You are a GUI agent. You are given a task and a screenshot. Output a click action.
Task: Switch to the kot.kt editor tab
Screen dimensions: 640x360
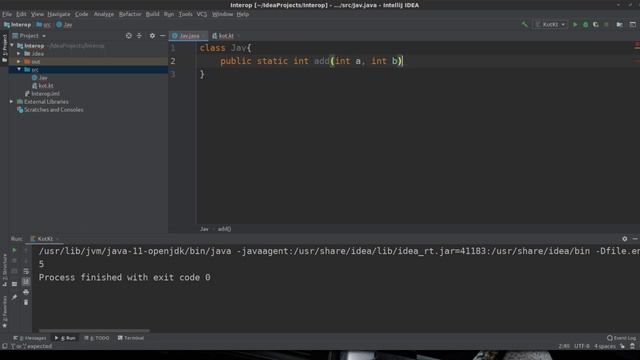(223, 36)
